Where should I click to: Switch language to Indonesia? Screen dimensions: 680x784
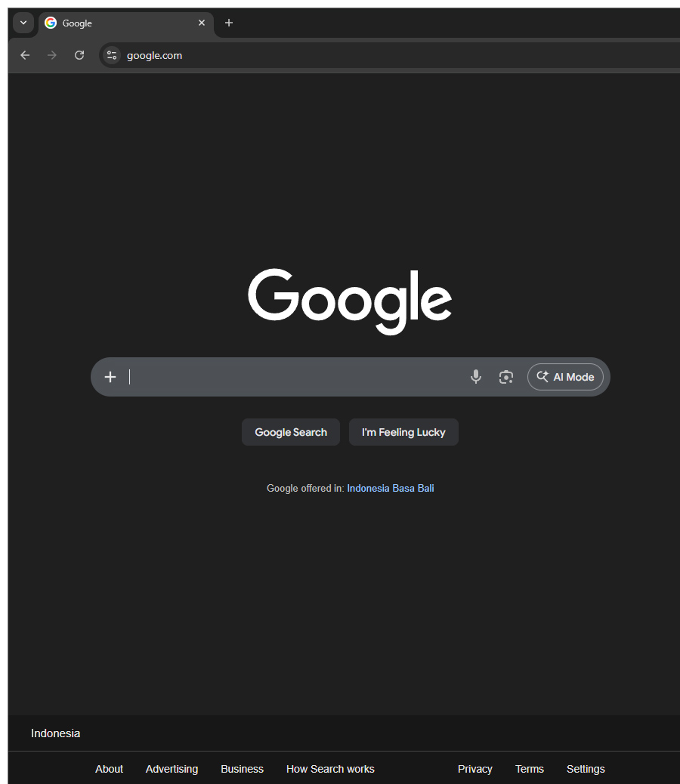368,488
